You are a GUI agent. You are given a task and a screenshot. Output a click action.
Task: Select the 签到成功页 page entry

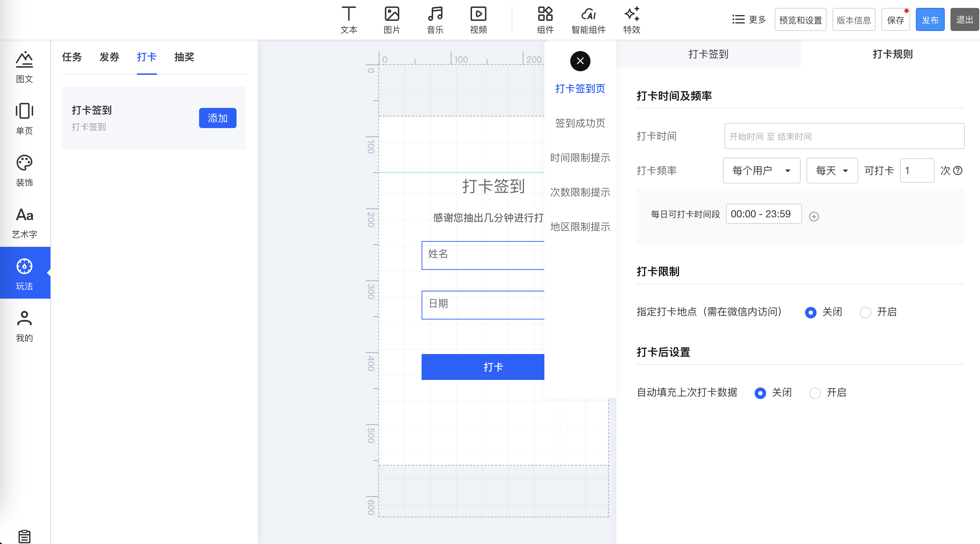point(580,123)
